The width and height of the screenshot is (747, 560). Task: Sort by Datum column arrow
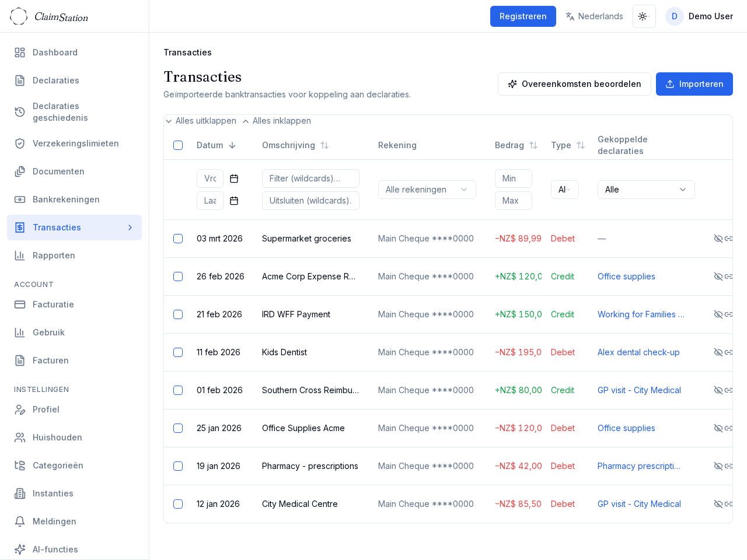tap(232, 145)
